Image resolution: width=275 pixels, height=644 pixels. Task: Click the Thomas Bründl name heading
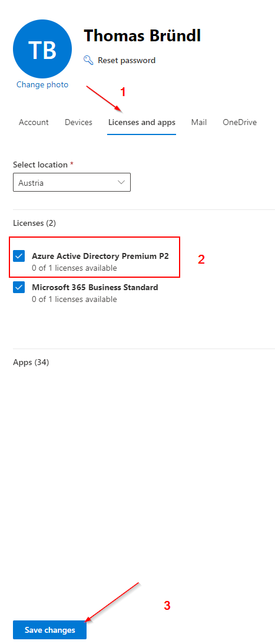(x=143, y=36)
